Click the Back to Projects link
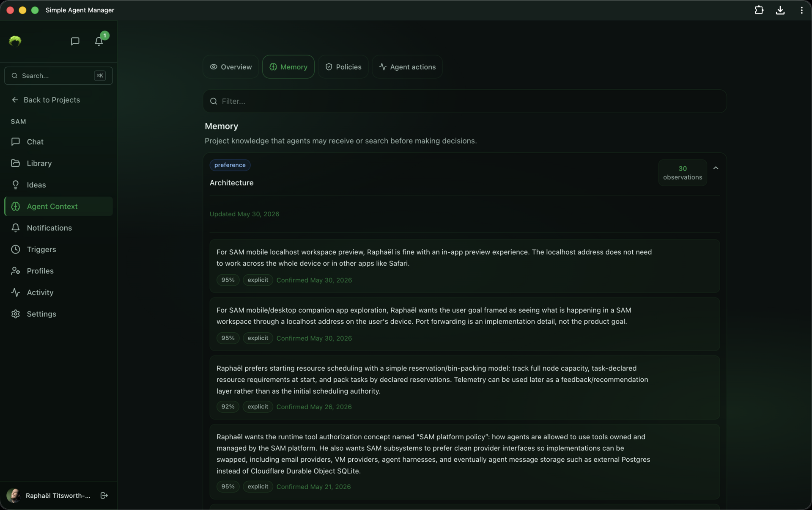This screenshot has height=510, width=812. [46, 100]
